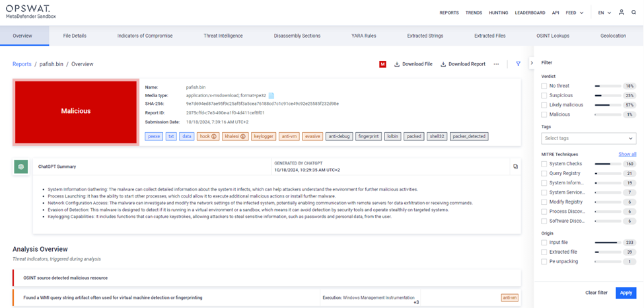Click the green ChatGPT logo icon
This screenshot has width=644, height=308.
tap(21, 167)
